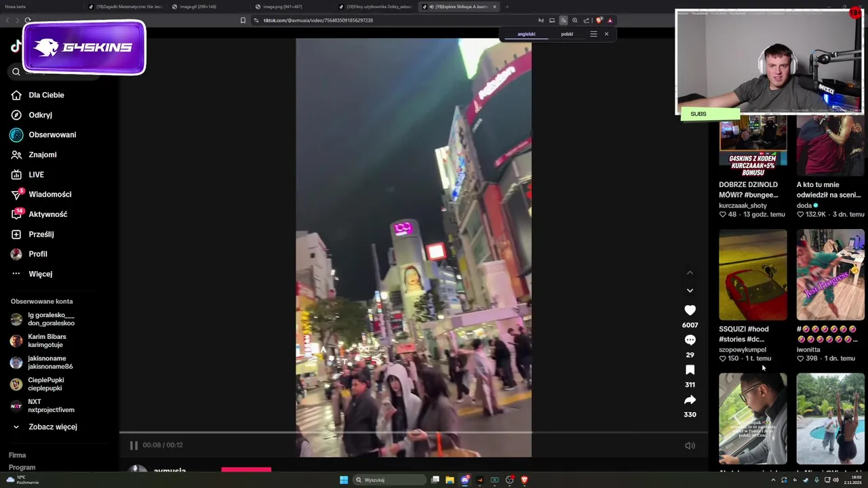Open the doda 'A kto tu mnie' thumbnail

(830, 146)
